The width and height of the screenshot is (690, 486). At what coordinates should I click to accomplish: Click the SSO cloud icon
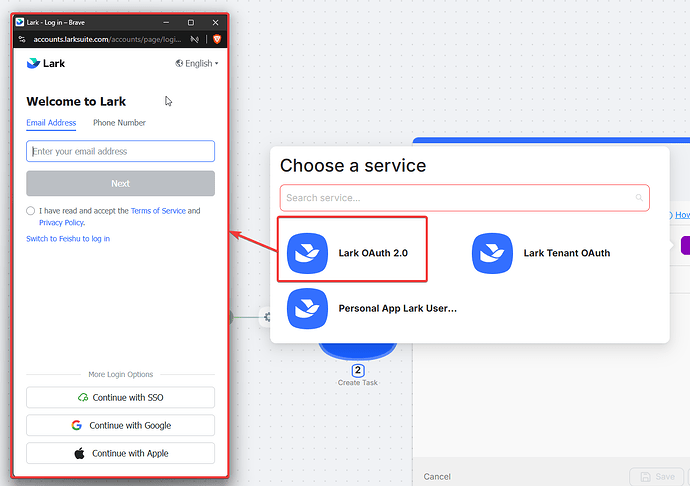coord(83,398)
